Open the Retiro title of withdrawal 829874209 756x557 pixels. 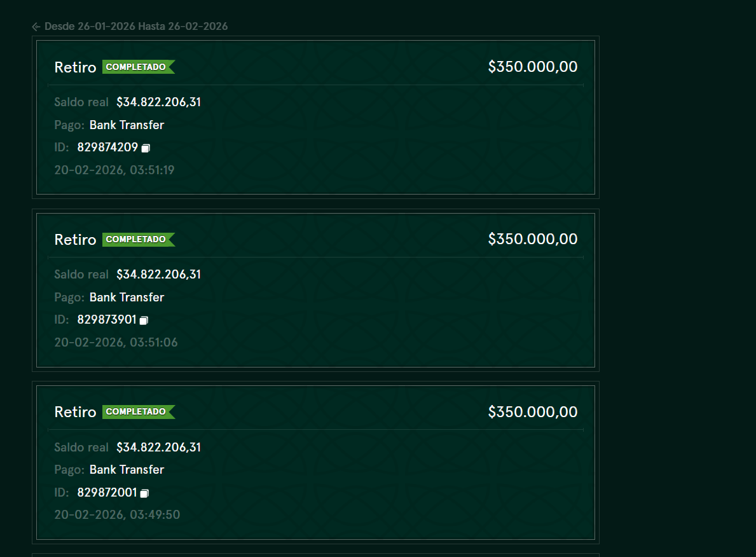75,67
